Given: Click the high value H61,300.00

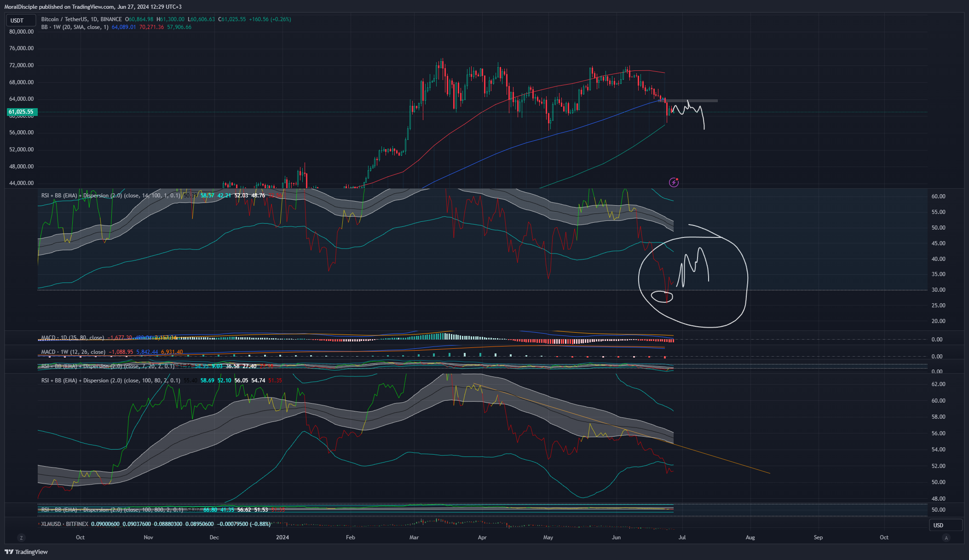Looking at the screenshot, I should [x=170, y=19].
